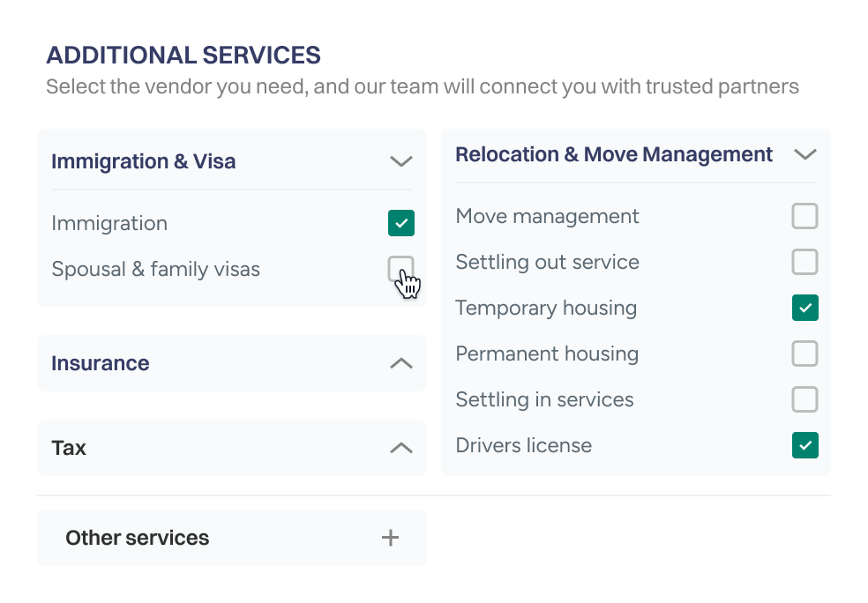
Task: Expand the Insurance section chevron
Action: pyautogui.click(x=401, y=363)
